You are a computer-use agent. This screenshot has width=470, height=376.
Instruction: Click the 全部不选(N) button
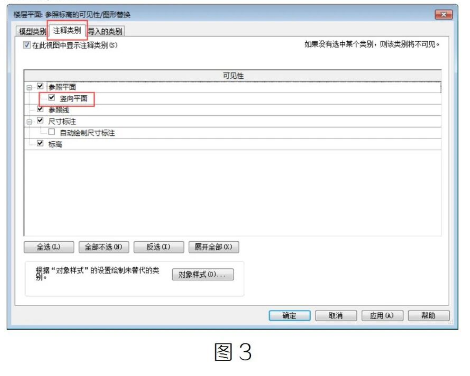tap(104, 247)
